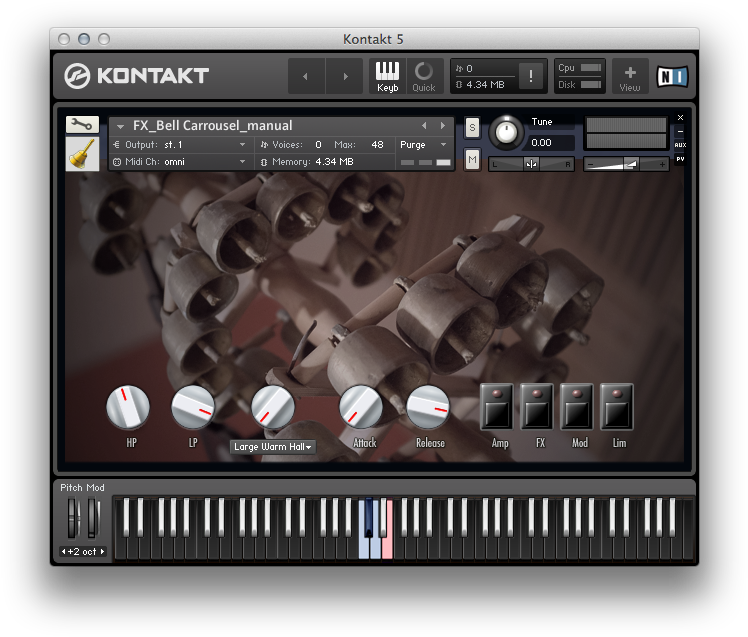Toggle the AUX sends view
The image size is (748, 637).
tap(680, 145)
